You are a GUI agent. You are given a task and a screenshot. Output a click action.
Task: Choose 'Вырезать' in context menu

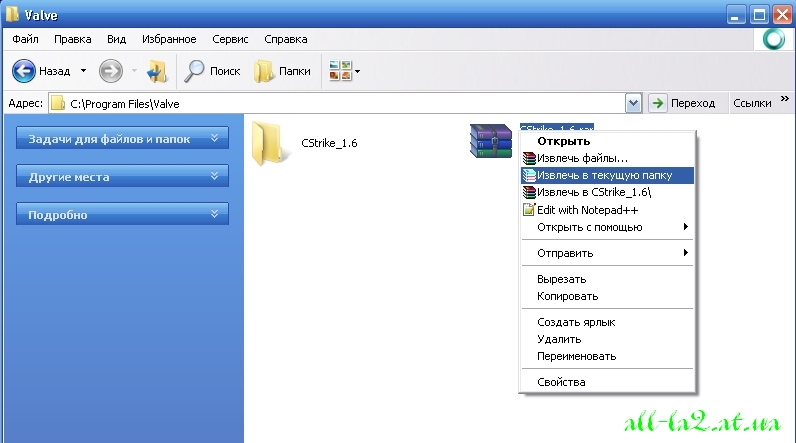click(x=607, y=279)
